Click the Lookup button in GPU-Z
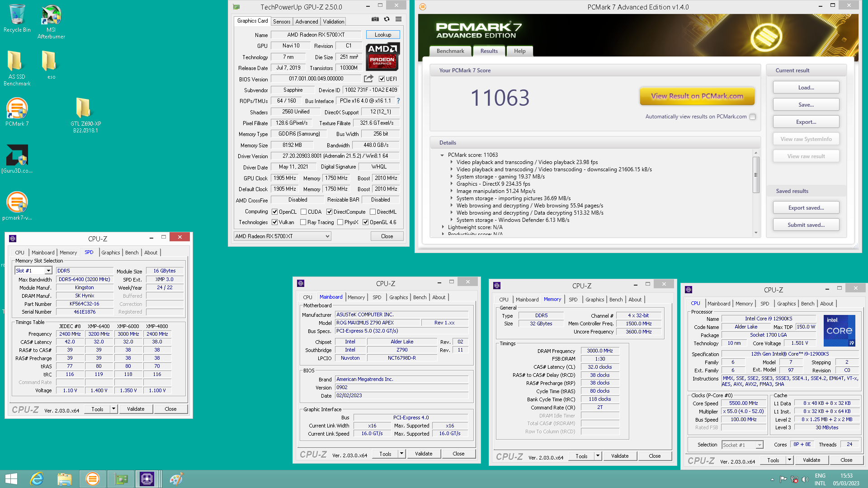 (x=383, y=35)
